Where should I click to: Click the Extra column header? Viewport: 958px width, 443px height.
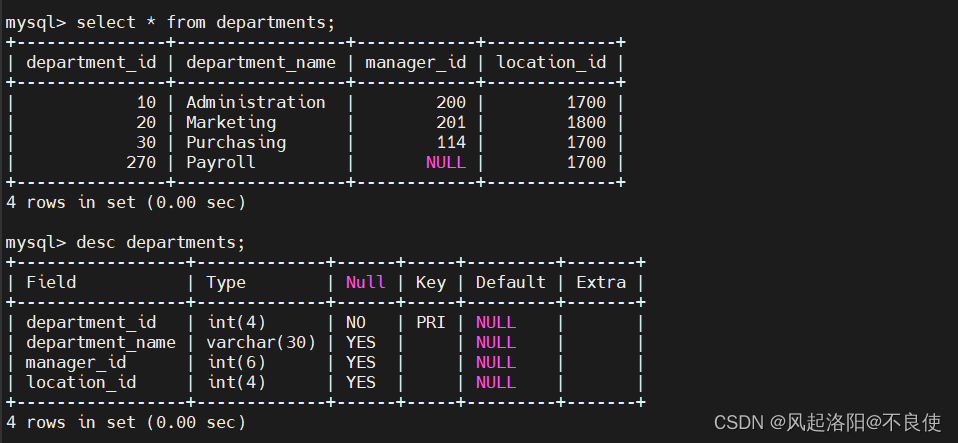[x=601, y=282]
